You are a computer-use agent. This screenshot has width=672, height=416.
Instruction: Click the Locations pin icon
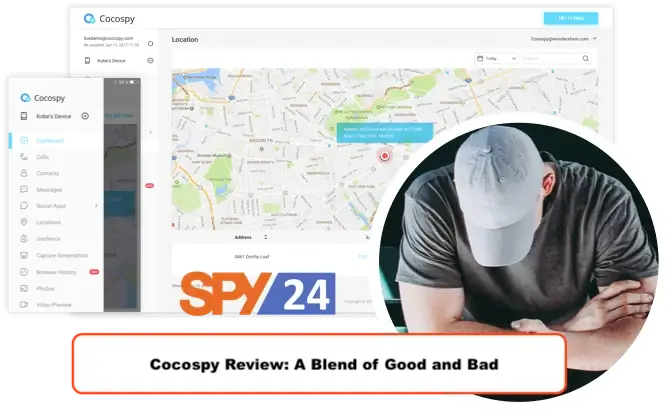(24, 222)
